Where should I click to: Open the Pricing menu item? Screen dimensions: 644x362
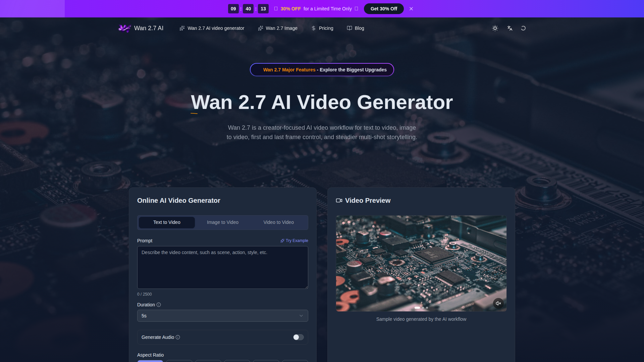322,28
